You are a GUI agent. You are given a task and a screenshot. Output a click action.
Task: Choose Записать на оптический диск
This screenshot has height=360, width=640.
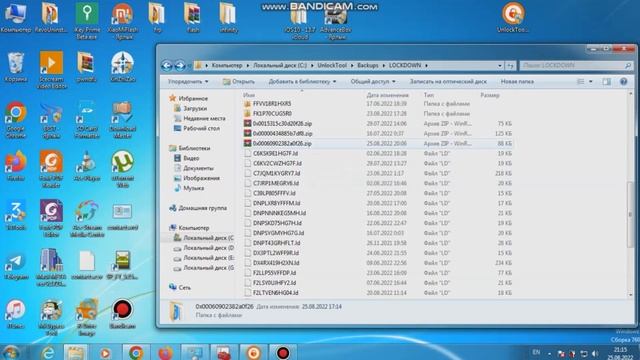click(448, 82)
